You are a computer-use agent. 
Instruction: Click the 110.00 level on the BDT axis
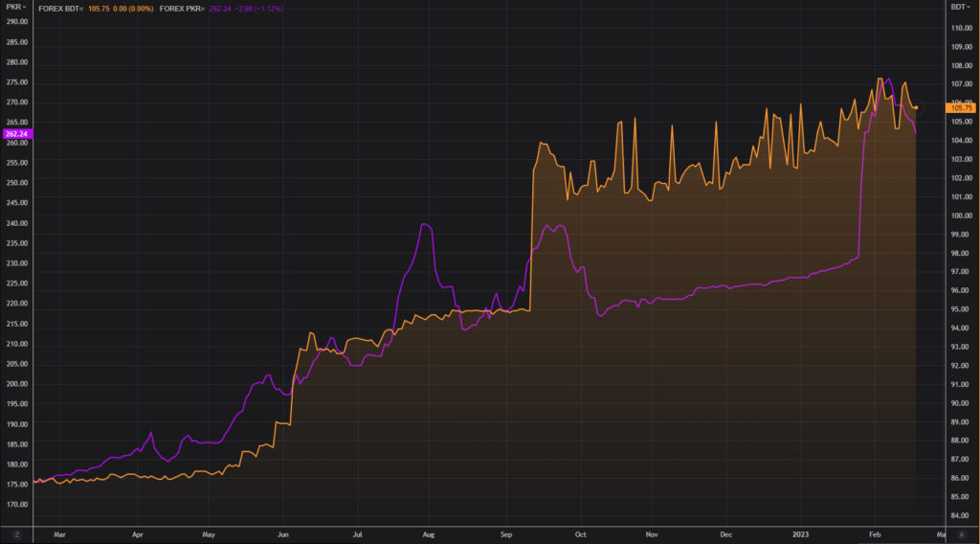[961, 28]
